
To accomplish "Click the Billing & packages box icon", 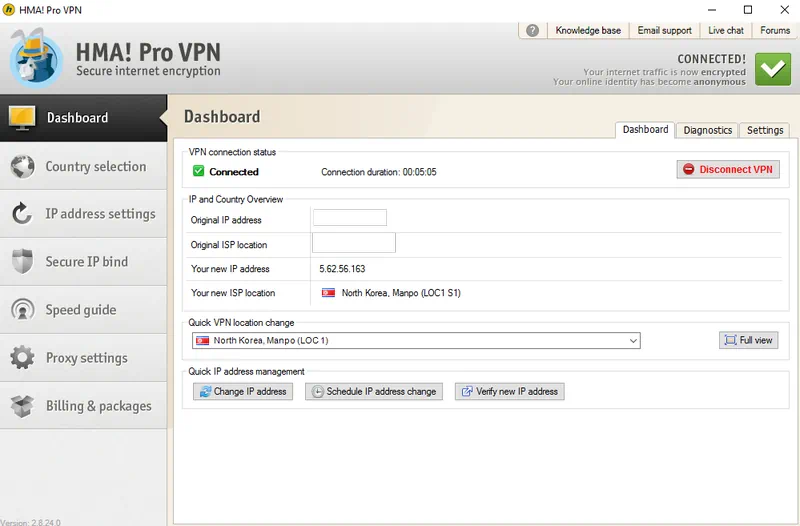I will coord(22,406).
